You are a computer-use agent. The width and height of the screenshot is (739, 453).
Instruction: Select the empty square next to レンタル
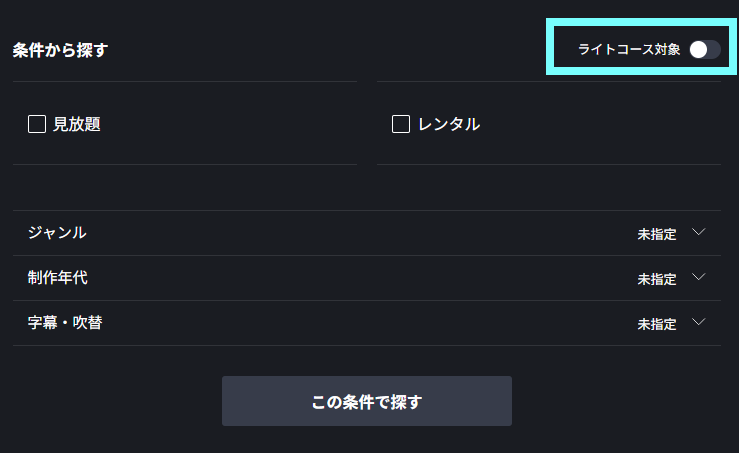[x=401, y=124]
